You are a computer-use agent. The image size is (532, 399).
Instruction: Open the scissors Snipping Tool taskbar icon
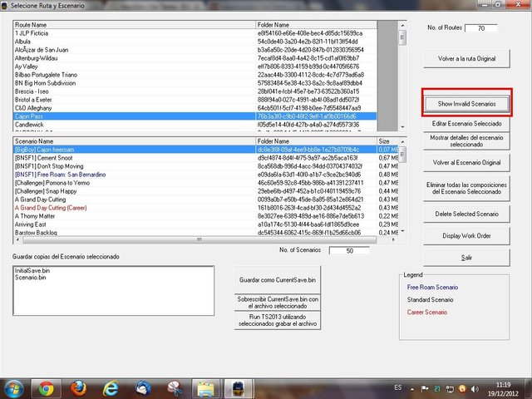[x=174, y=387]
